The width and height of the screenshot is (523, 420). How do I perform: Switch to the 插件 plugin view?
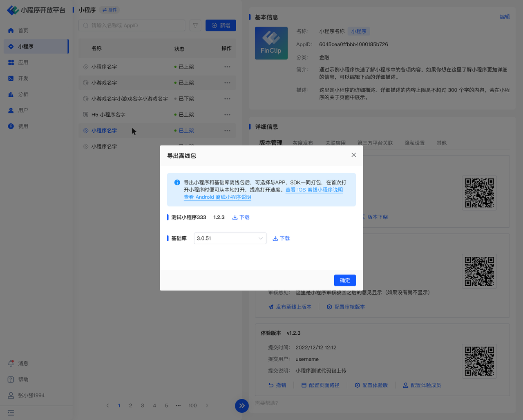click(x=110, y=10)
